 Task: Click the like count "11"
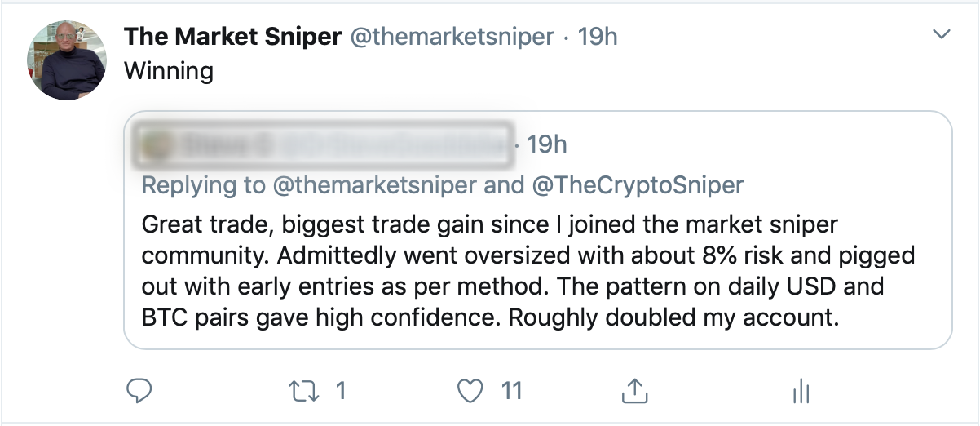coord(511,392)
